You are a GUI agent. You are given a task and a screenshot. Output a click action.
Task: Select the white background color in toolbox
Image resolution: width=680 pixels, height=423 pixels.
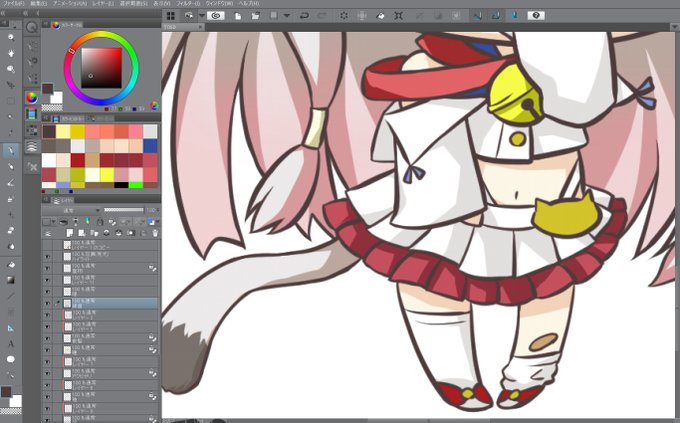pos(15,401)
